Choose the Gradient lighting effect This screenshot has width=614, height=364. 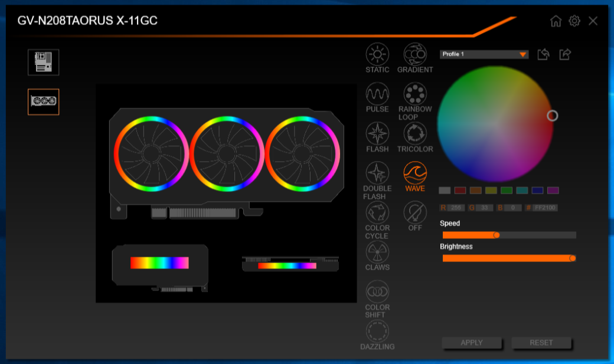415,54
